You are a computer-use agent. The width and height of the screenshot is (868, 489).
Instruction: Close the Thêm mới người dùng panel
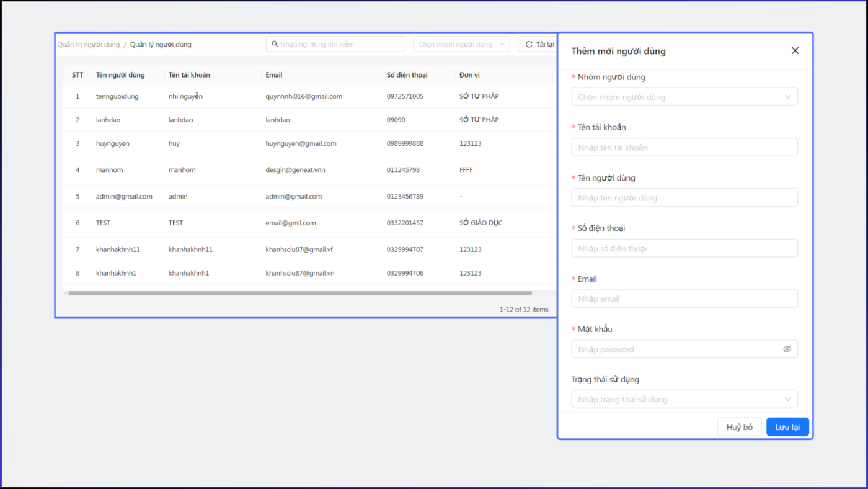[795, 51]
